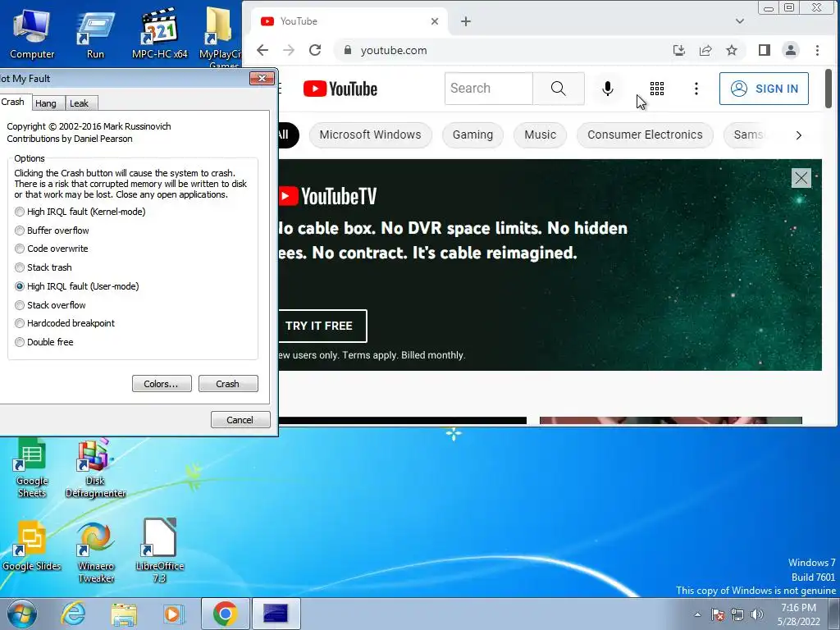The image size is (840, 630).
Task: Open Chrome profile avatar
Action: 790,50
